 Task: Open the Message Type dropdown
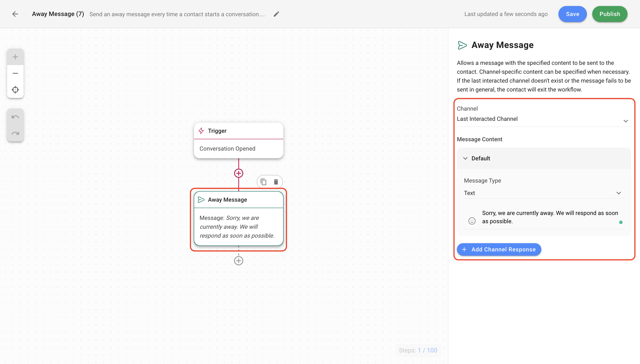pos(543,193)
